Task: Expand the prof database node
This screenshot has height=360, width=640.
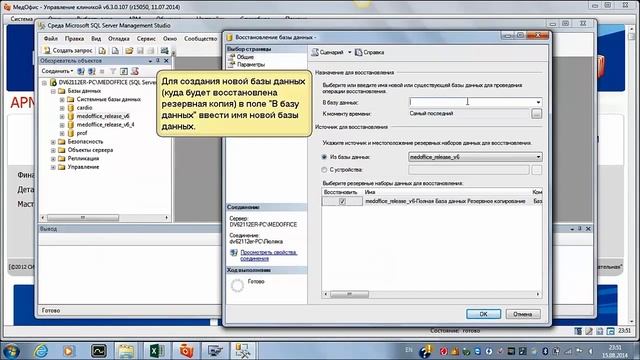Action: (62, 133)
